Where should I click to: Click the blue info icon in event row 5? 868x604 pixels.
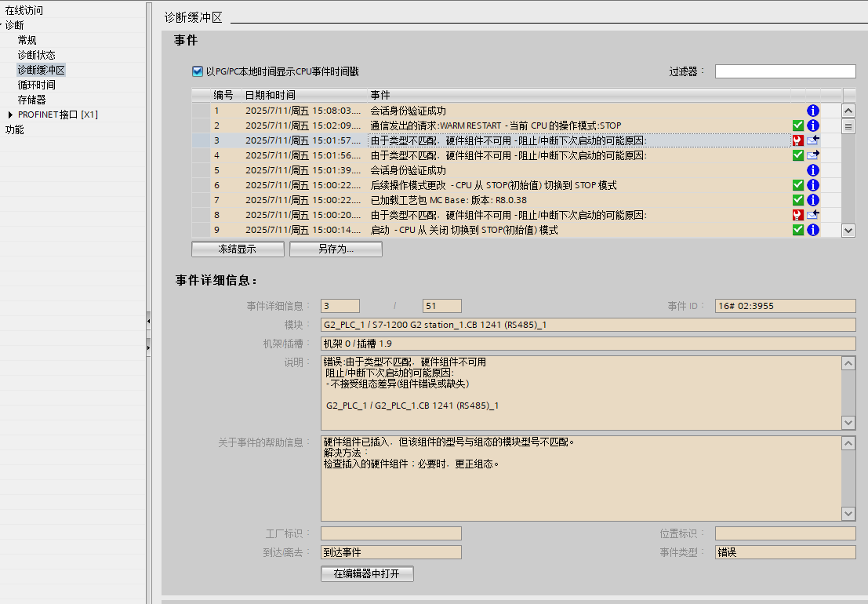tap(813, 170)
